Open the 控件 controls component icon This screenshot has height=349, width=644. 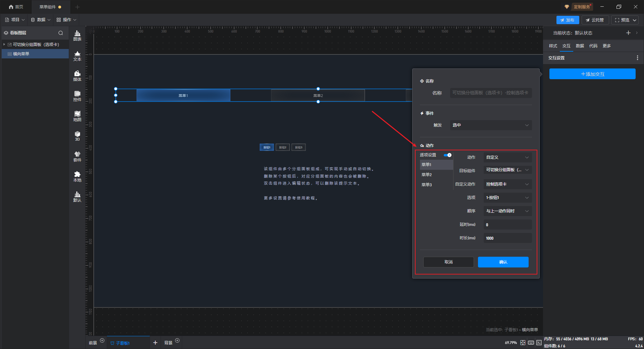click(77, 96)
